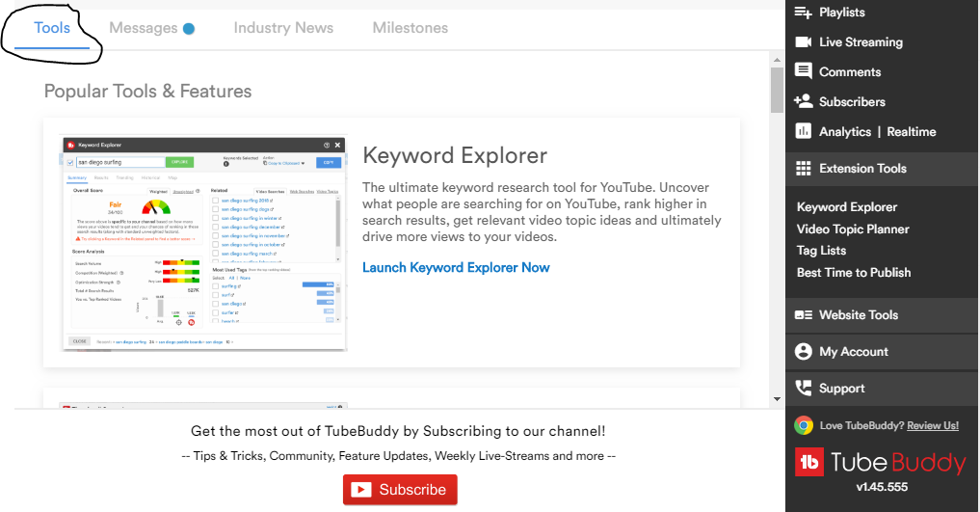
Task: Click the Subscribers person icon
Action: point(803,100)
